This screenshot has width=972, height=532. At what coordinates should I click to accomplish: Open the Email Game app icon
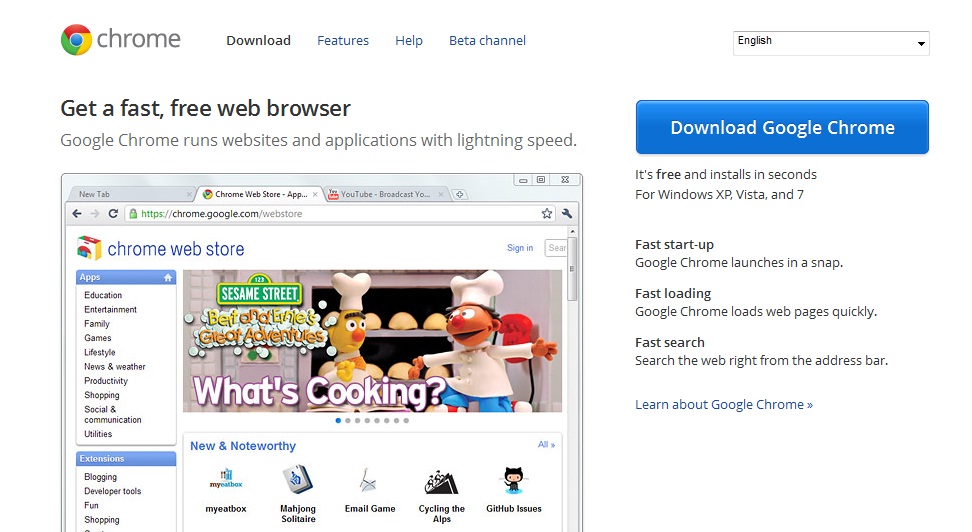tap(368, 481)
